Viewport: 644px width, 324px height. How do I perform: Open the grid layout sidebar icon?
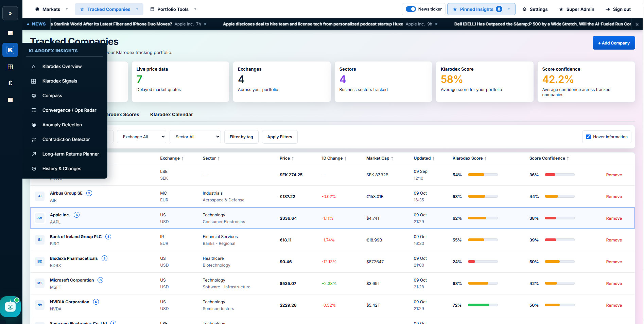tap(10, 67)
